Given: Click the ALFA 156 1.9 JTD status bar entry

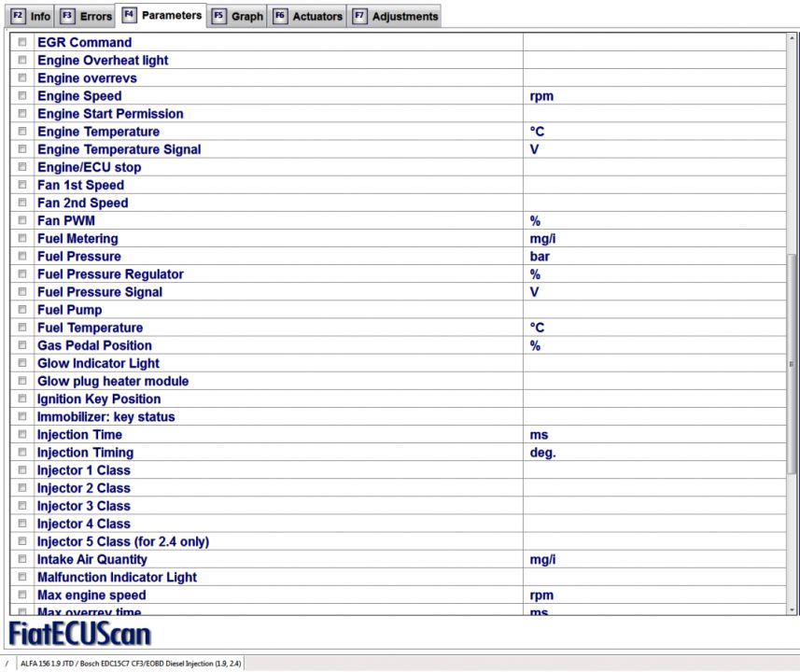Looking at the screenshot, I should pos(131,664).
